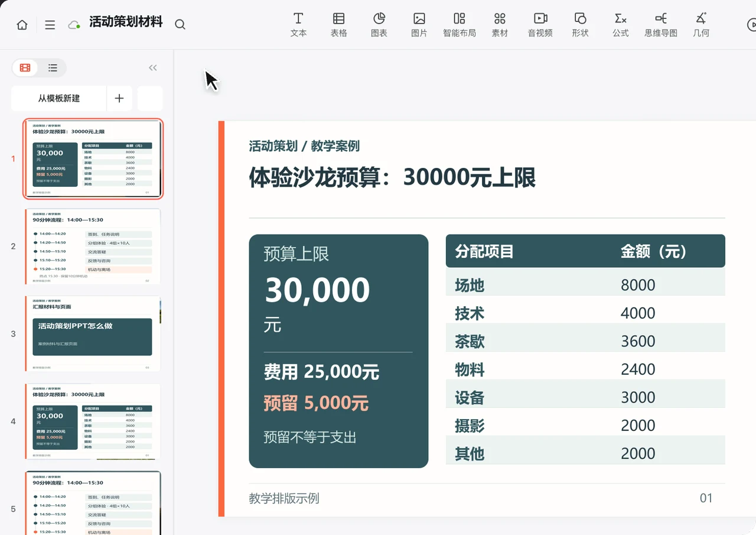The image size is (756, 535).
Task: Click the 场地 table cell
Action: [x=470, y=285]
